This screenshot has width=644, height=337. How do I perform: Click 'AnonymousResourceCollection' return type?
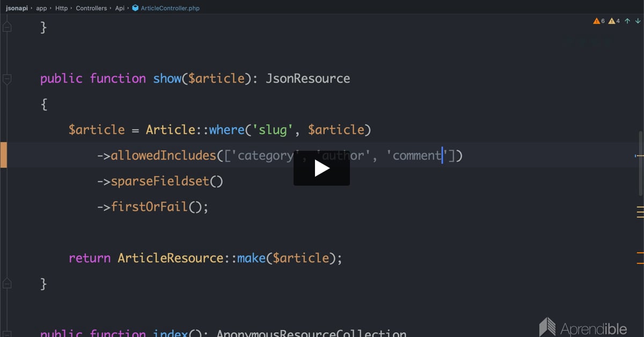click(311, 333)
